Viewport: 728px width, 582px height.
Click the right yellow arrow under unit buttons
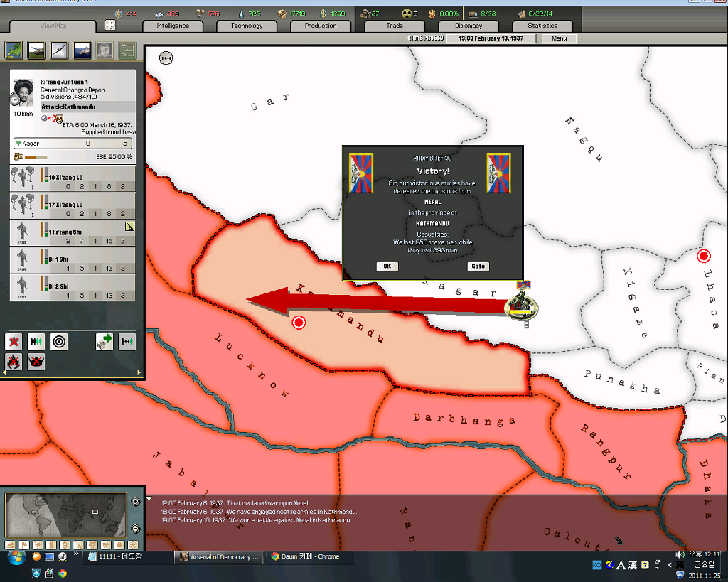(x=139, y=372)
